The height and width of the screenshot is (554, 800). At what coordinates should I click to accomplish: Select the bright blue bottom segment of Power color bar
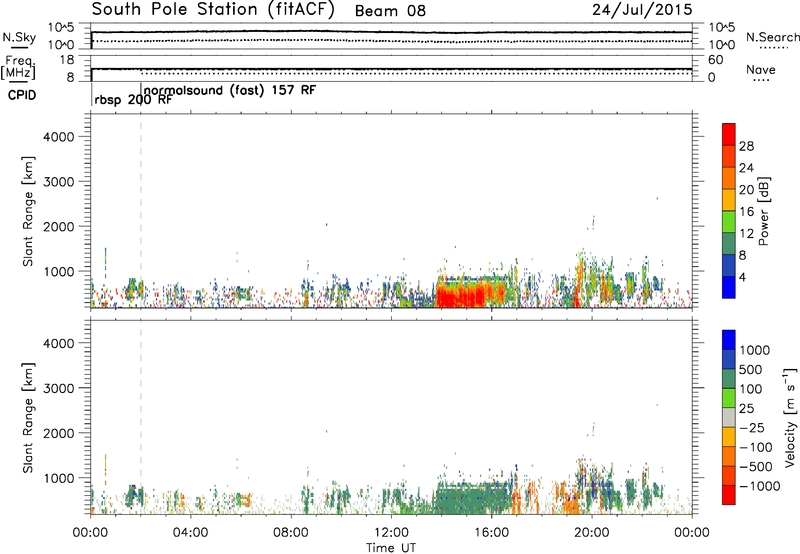click(729, 287)
